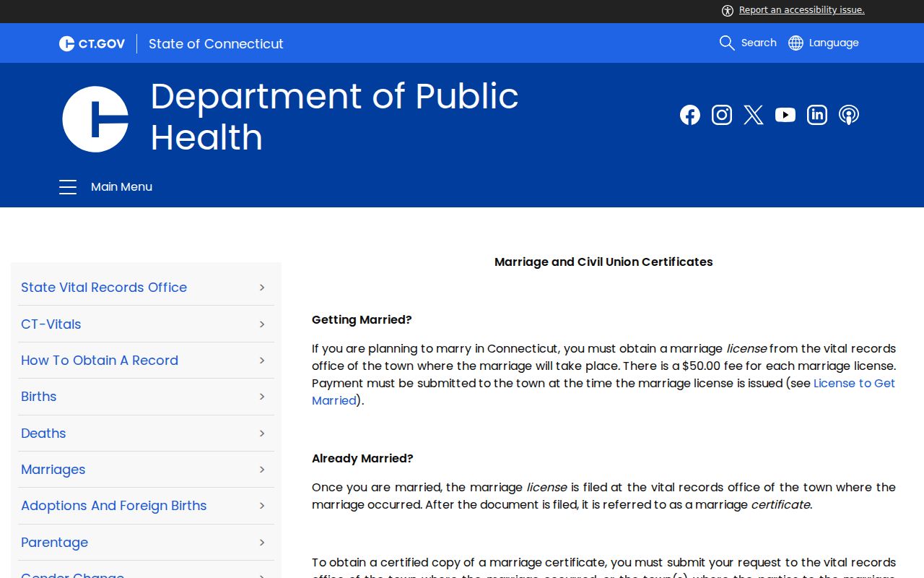924x578 pixels.
Task: Open the Department of Public Health Facebook page
Action: click(690, 115)
